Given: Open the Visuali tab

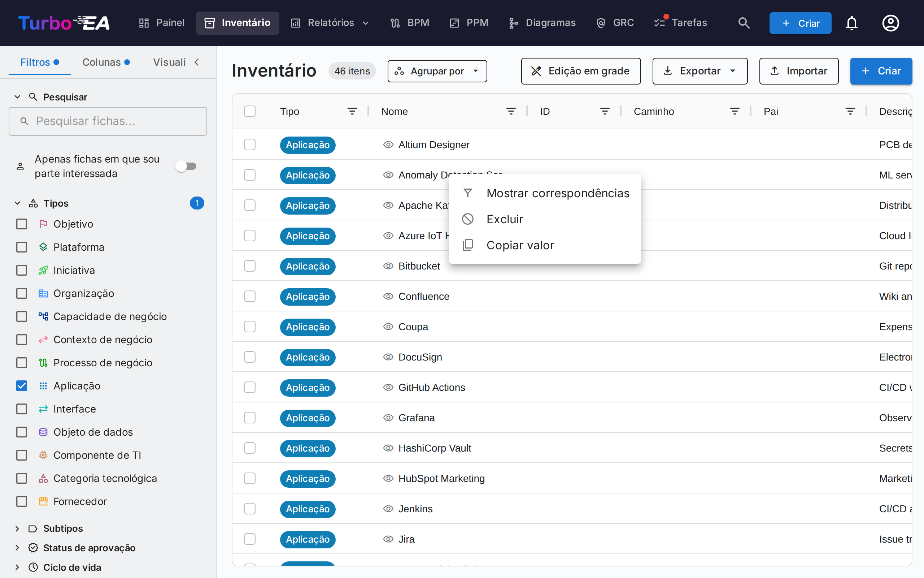Looking at the screenshot, I should point(169,62).
